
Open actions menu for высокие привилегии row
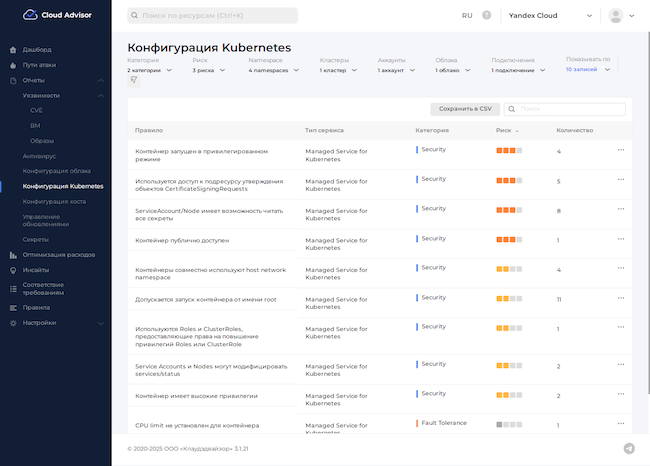point(621,394)
